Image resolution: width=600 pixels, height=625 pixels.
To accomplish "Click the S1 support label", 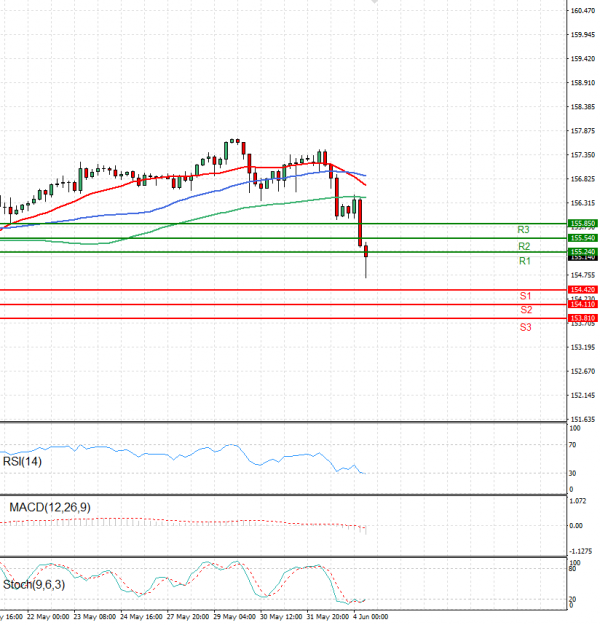I will point(525,296).
